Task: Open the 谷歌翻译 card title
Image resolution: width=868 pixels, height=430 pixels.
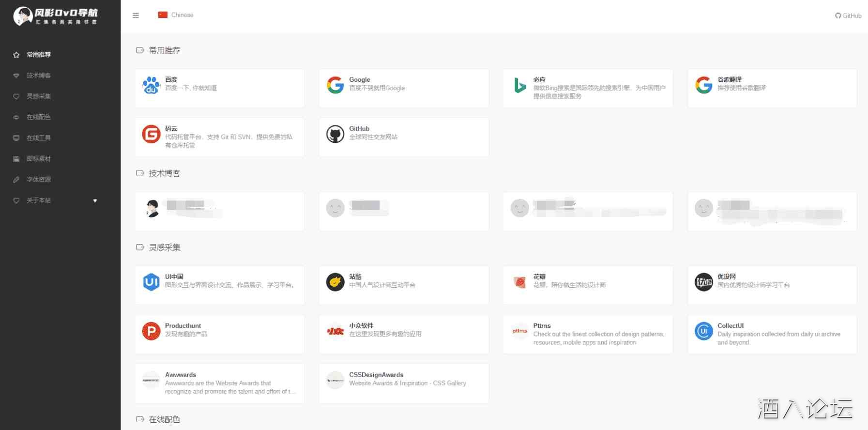Action: 730,79
